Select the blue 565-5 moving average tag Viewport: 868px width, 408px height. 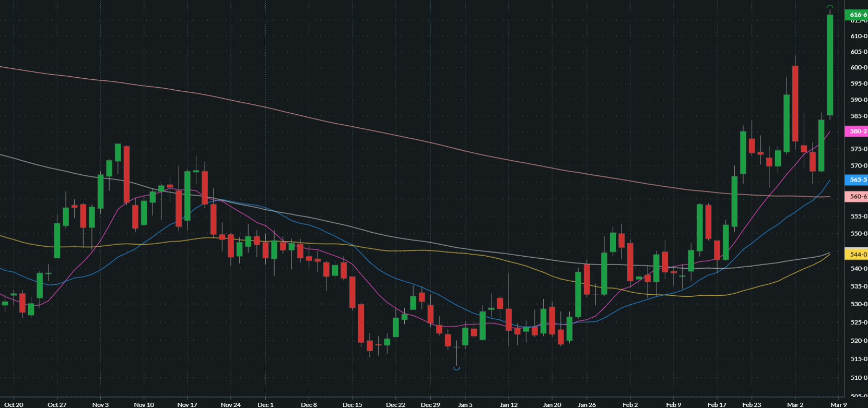857,180
